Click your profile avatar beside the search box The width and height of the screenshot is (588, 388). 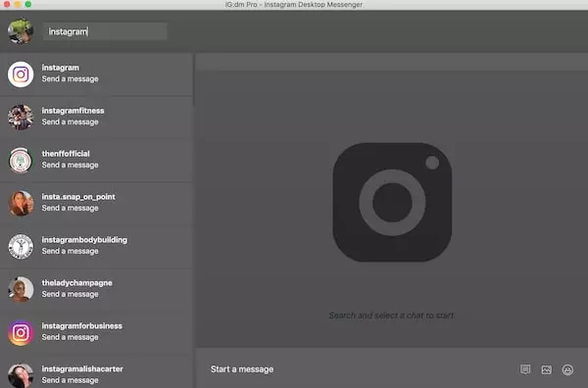(x=21, y=31)
